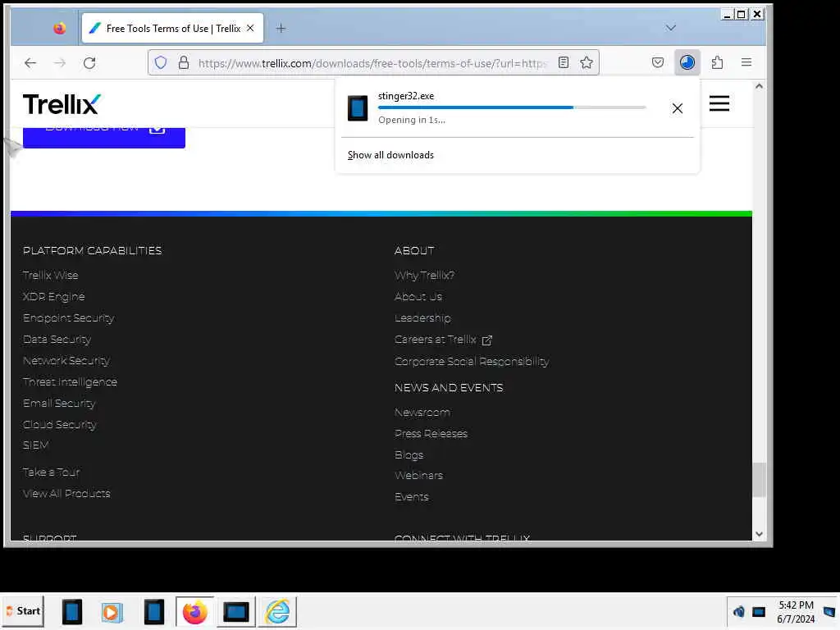The image size is (840, 630).
Task: Click the taskbar clock showing 5:42 PM
Action: click(796, 612)
